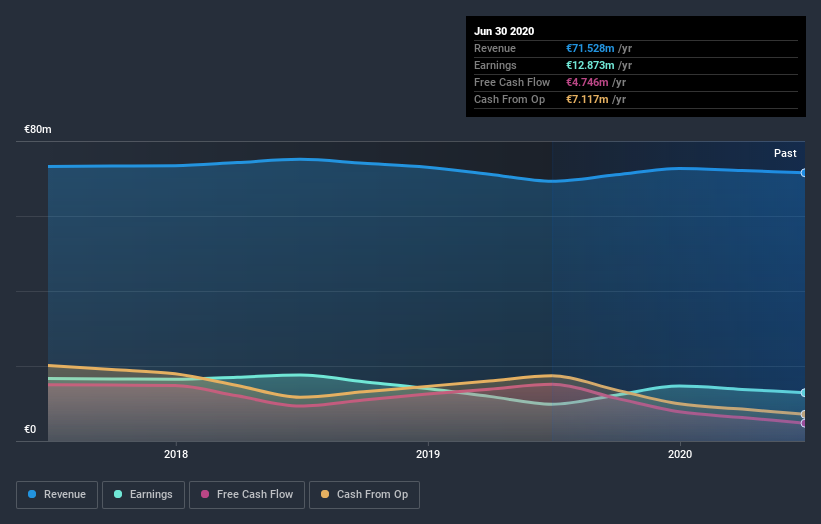The image size is (821, 524).
Task: Click the pink Free Cash Flow endpoint marker
Action: 803,423
